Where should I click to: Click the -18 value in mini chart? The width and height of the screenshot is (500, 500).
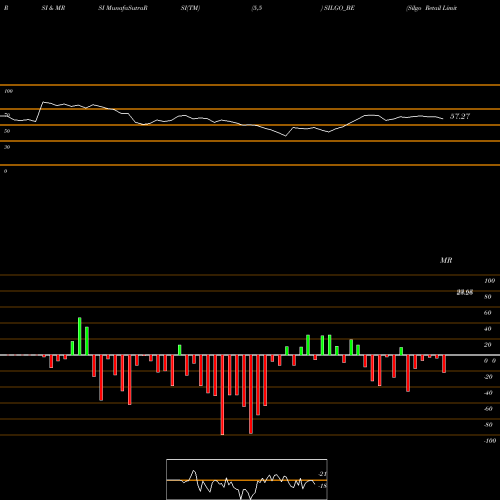tap(322, 486)
